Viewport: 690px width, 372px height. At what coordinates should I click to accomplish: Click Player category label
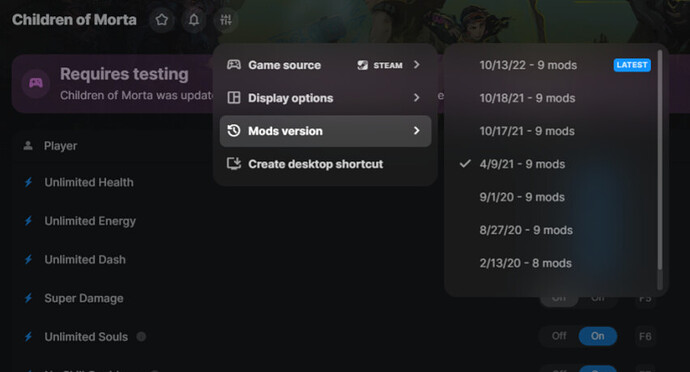[60, 146]
